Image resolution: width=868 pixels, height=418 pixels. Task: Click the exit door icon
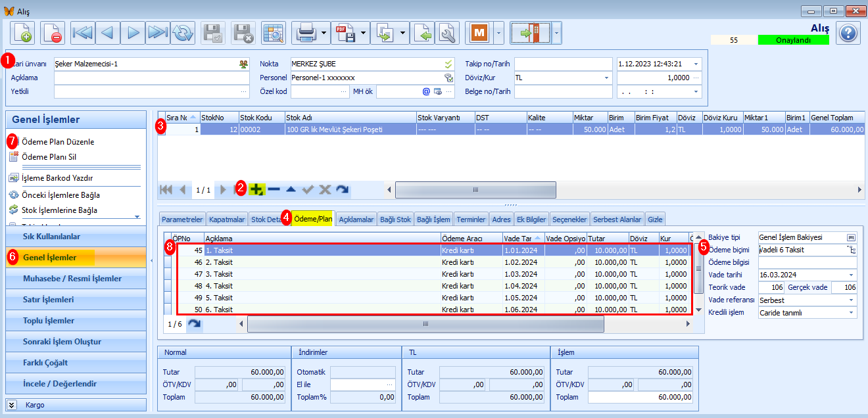(530, 32)
